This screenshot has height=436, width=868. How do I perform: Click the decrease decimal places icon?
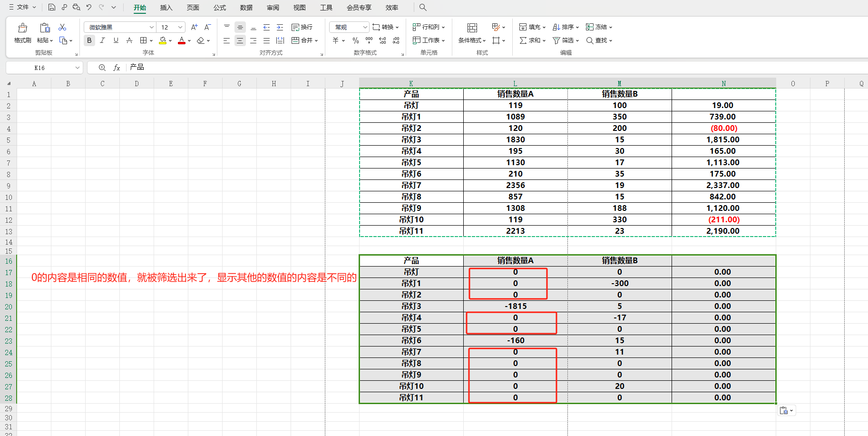tap(396, 40)
